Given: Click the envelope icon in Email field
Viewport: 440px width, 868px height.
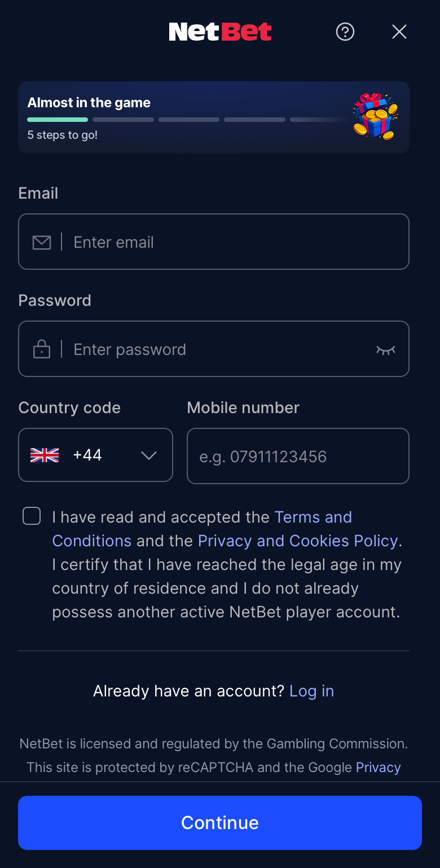Looking at the screenshot, I should [x=42, y=242].
